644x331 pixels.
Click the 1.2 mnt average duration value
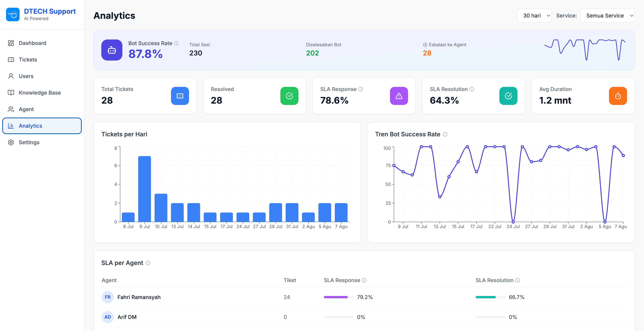(555, 100)
